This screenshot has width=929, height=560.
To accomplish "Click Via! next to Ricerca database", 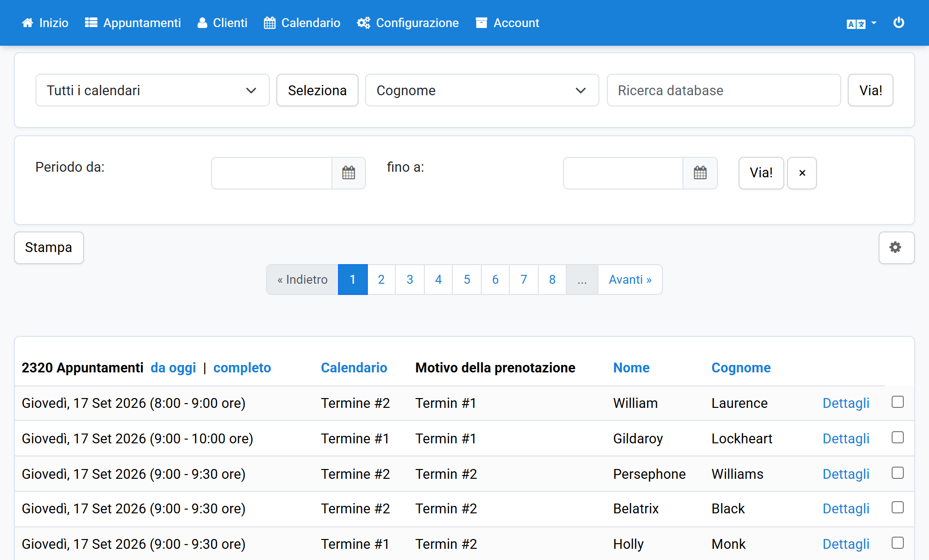I will pos(871,90).
